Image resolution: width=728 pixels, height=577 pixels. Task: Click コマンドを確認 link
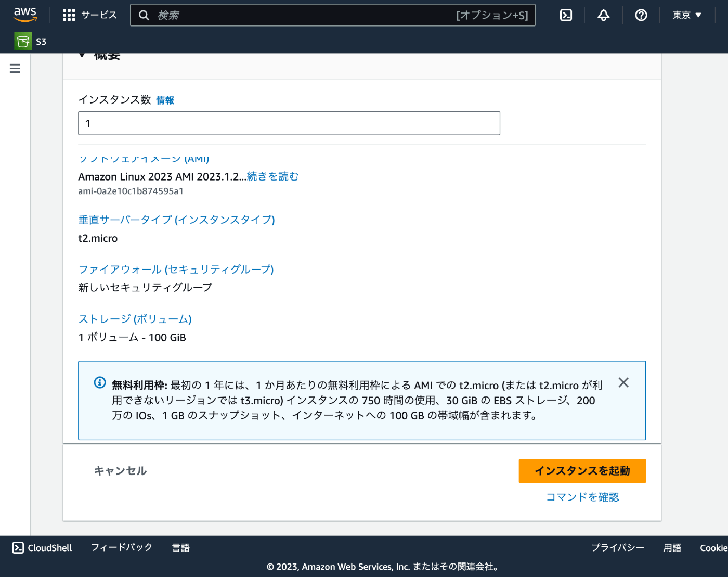point(582,497)
